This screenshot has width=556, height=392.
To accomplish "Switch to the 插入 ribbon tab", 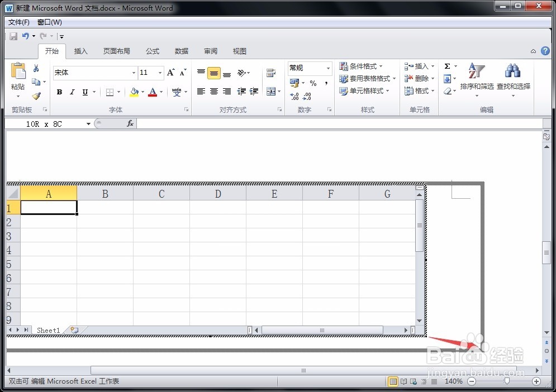I will [80, 51].
